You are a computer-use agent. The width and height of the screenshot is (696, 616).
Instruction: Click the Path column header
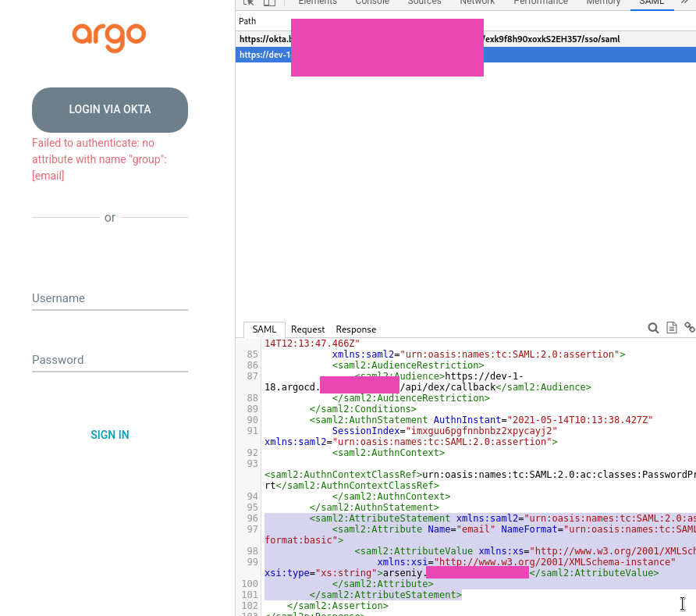coord(247,21)
